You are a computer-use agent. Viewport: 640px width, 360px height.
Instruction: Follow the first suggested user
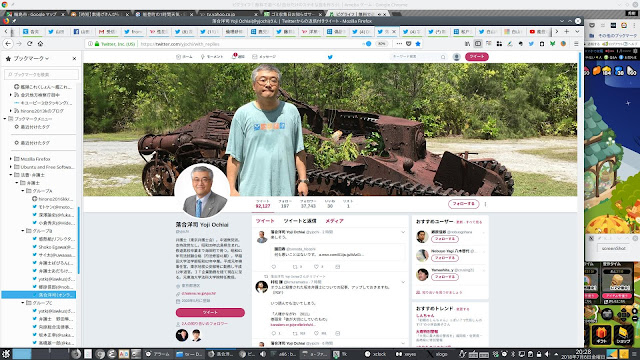(x=445, y=239)
